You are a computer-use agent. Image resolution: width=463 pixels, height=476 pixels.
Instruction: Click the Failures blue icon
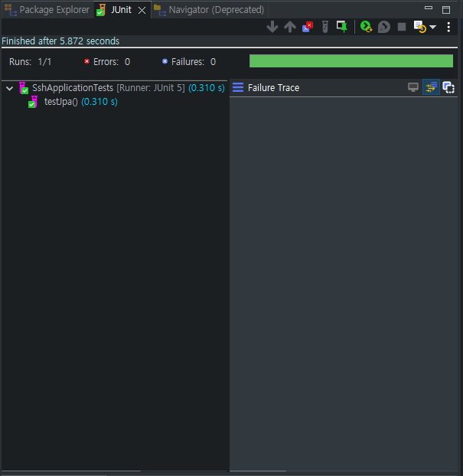coord(165,61)
